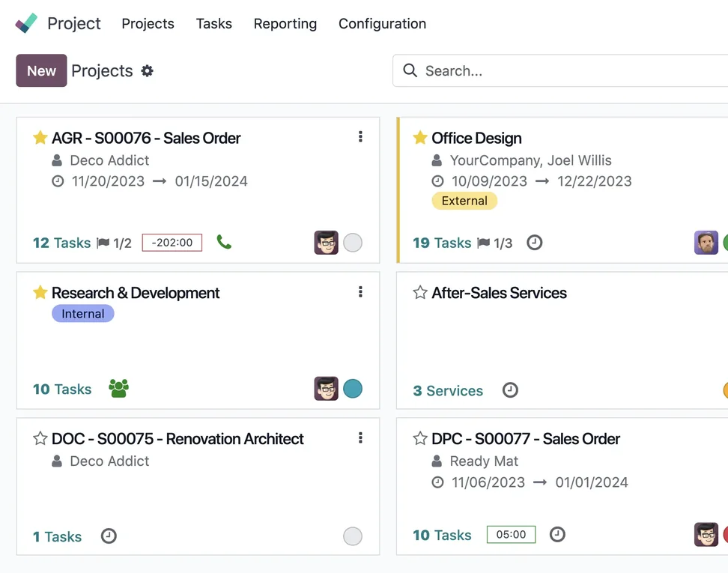This screenshot has height=573, width=728.
Task: Click Deco Addict on AGR - S00076 card
Action: [109, 160]
